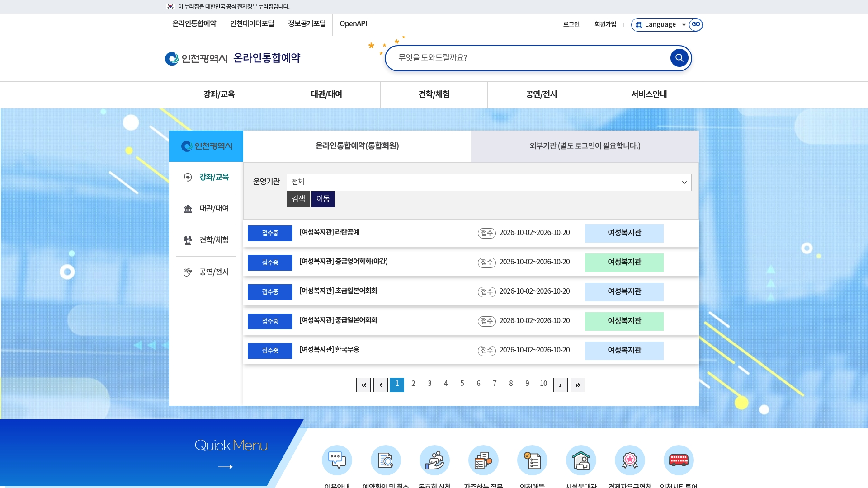
Task: Open the 대관/대여 main menu
Action: point(326,94)
